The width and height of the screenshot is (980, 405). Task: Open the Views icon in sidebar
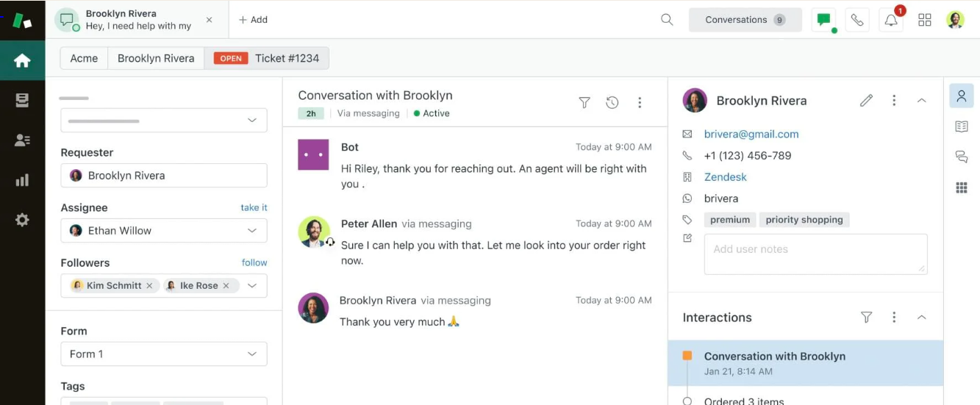(x=22, y=101)
